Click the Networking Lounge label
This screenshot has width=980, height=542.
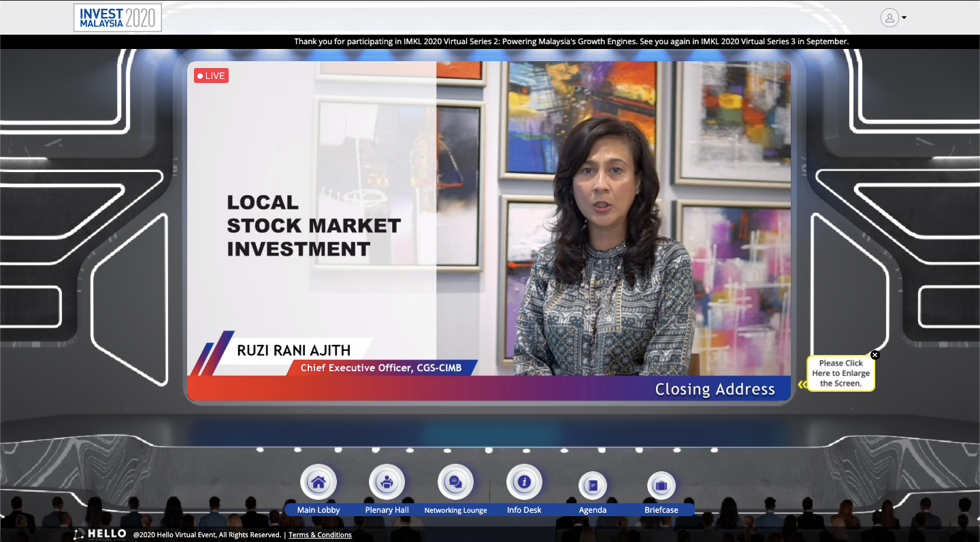(456, 510)
